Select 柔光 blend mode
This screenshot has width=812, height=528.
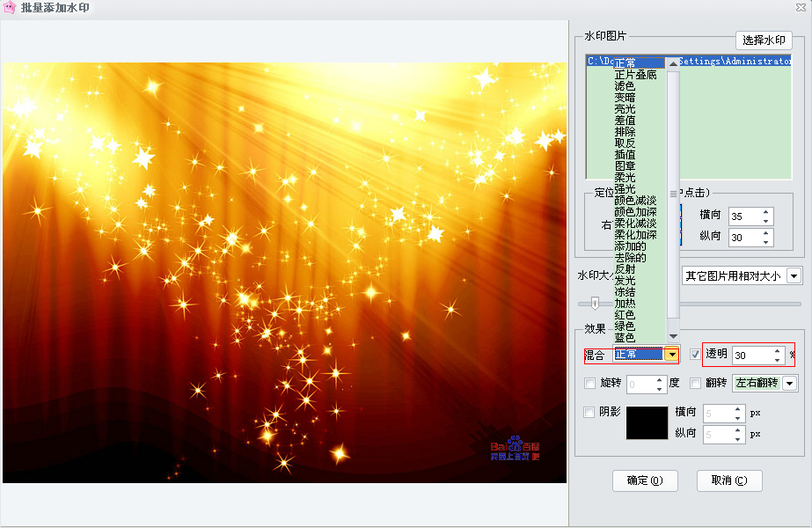pyautogui.click(x=625, y=177)
